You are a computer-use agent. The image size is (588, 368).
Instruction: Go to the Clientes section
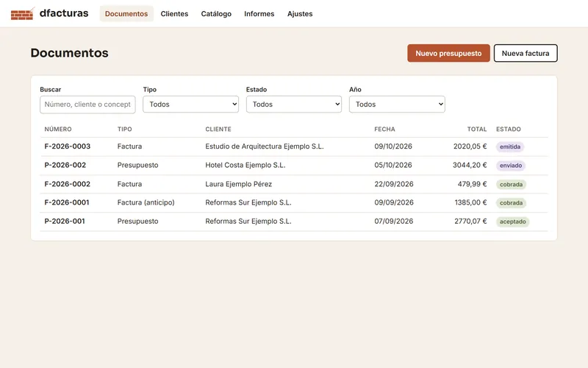click(x=174, y=13)
